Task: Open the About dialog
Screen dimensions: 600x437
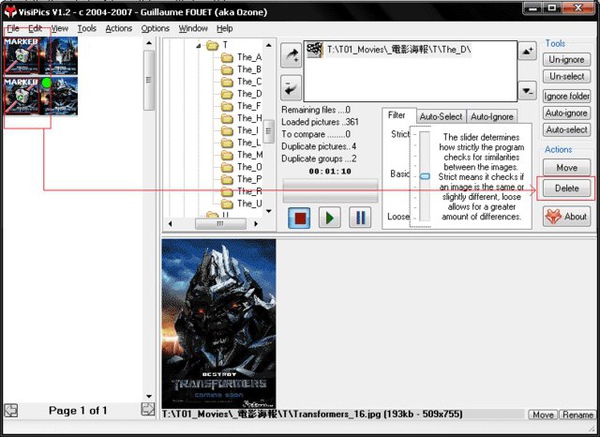Action: tap(566, 217)
